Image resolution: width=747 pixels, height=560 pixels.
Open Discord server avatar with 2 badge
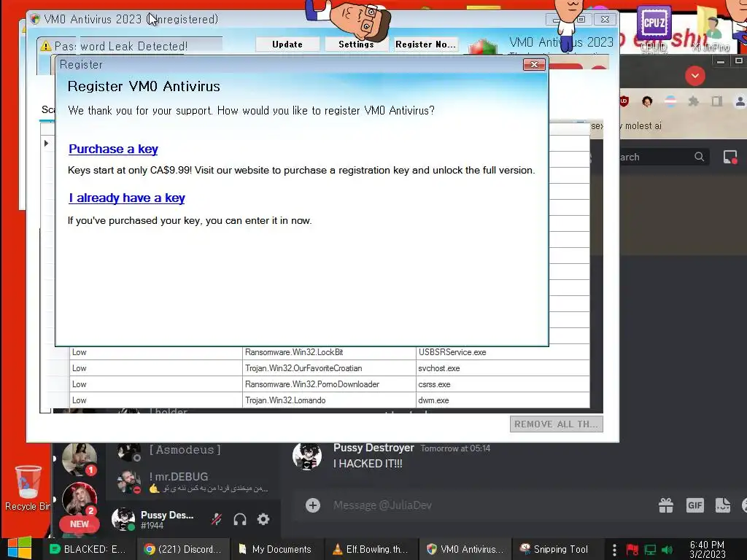click(x=80, y=499)
